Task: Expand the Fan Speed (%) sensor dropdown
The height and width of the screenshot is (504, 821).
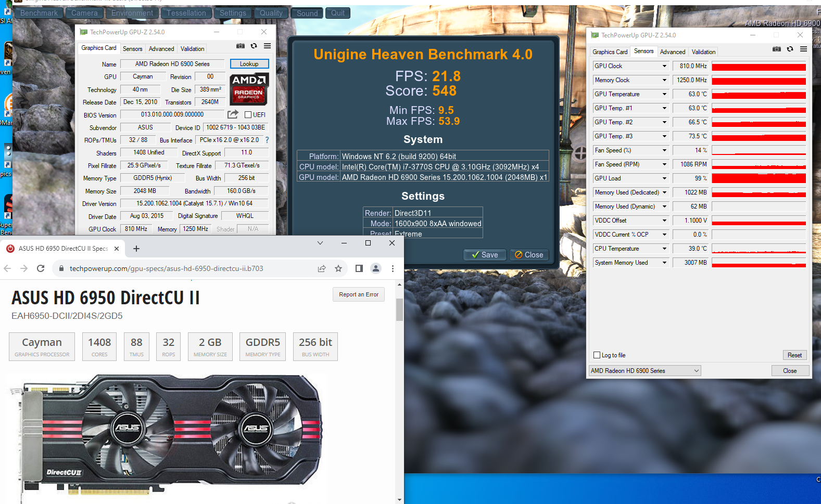Action: (x=664, y=150)
